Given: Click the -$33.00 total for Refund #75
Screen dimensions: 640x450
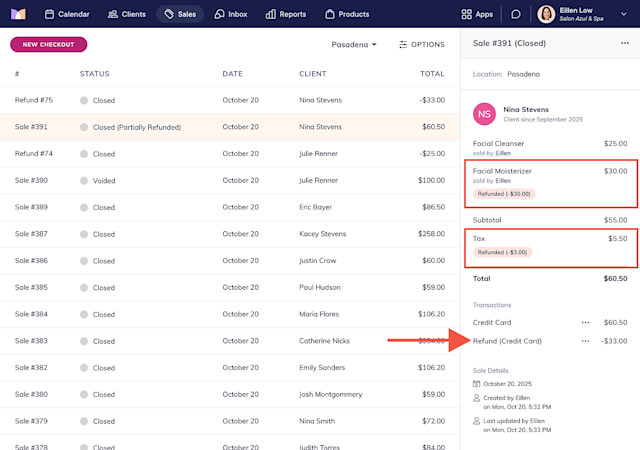Looking at the screenshot, I should [432, 100].
